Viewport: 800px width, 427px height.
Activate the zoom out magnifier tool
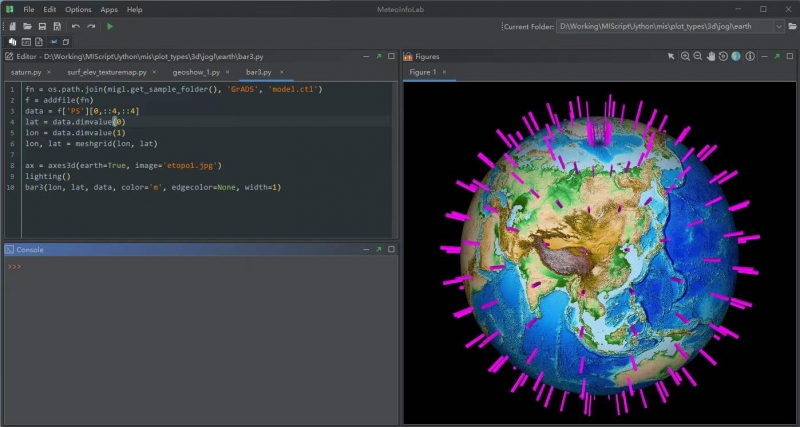[x=698, y=57]
